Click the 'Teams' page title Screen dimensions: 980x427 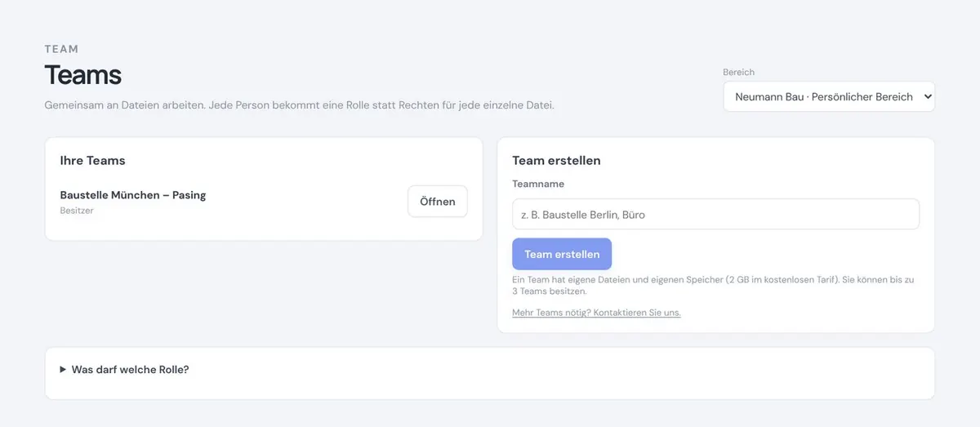point(82,75)
